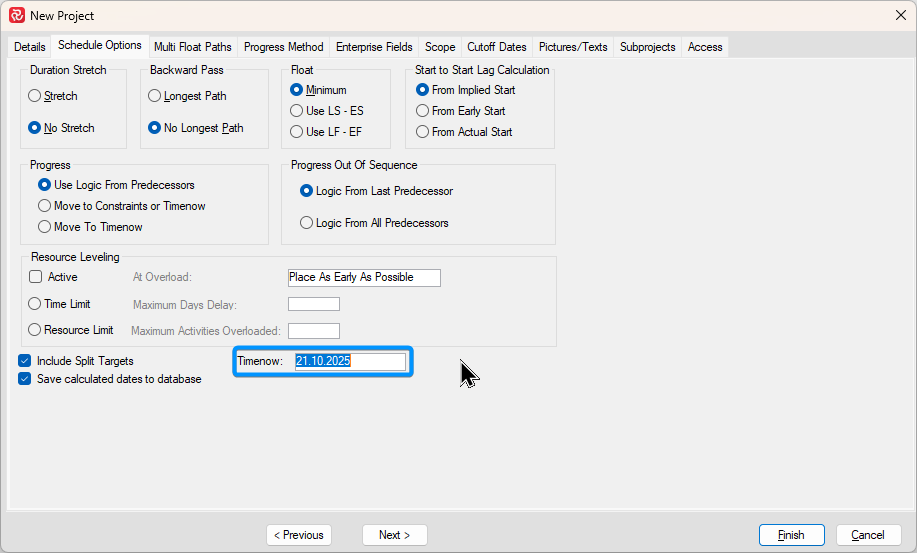Image resolution: width=917 pixels, height=553 pixels.
Task: Open the Cutoff Dates tab
Action: 496,47
